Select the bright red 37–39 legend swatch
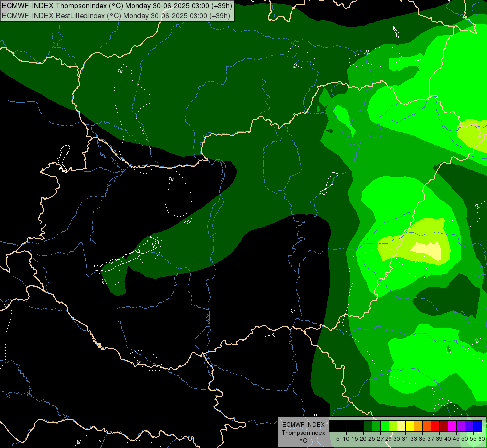The height and width of the screenshot is (448, 487). click(435, 426)
